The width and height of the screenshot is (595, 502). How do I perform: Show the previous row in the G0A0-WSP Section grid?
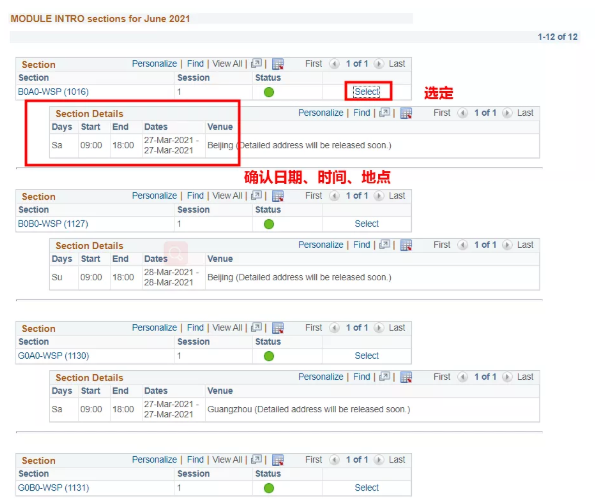pyautogui.click(x=334, y=328)
